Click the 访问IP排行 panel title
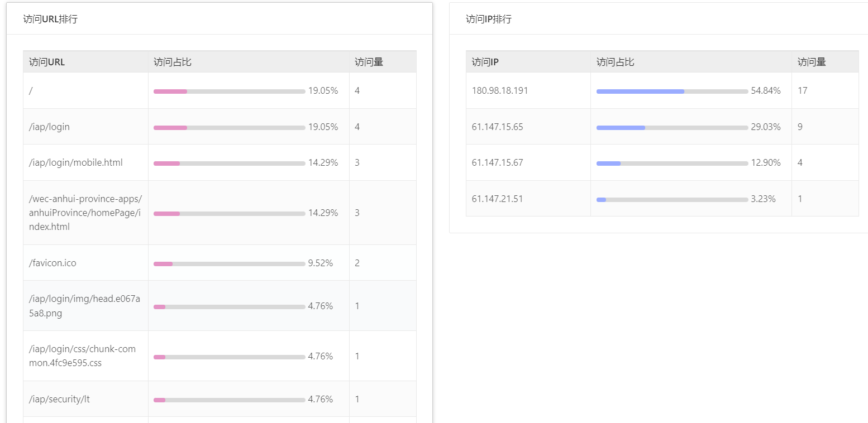The image size is (868, 423). pos(488,19)
